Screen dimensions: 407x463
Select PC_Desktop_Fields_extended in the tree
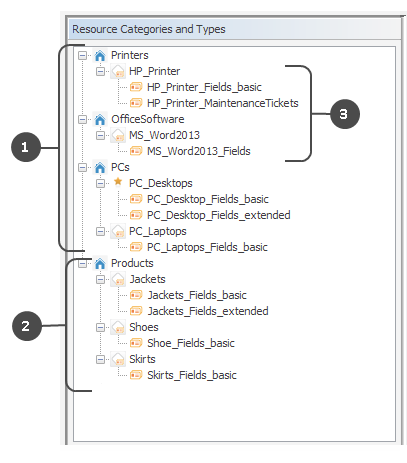(x=219, y=215)
